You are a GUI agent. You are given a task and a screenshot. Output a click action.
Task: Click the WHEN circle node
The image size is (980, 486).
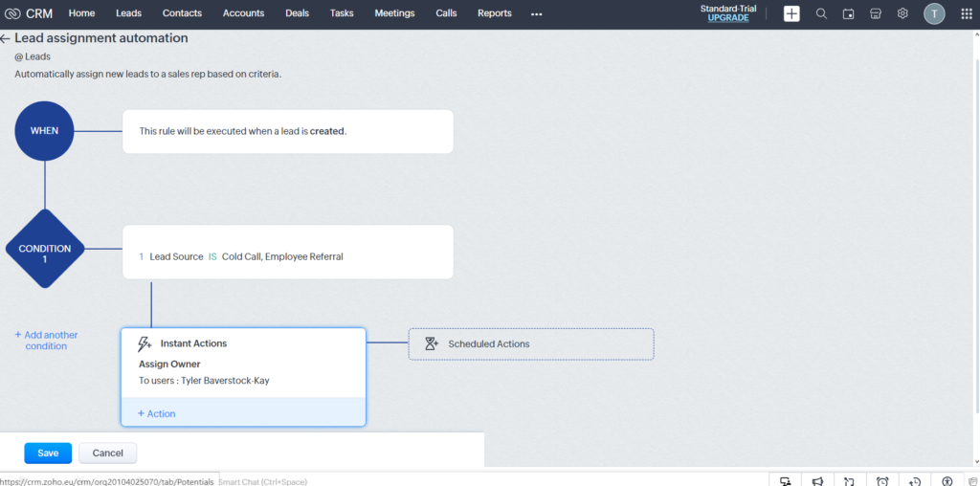[x=44, y=131]
